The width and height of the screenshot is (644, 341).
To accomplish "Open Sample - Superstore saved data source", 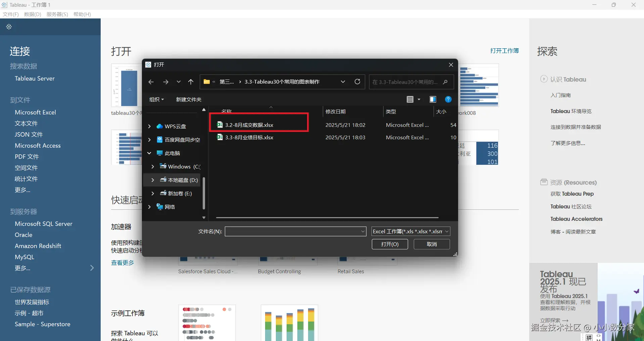I will click(43, 324).
